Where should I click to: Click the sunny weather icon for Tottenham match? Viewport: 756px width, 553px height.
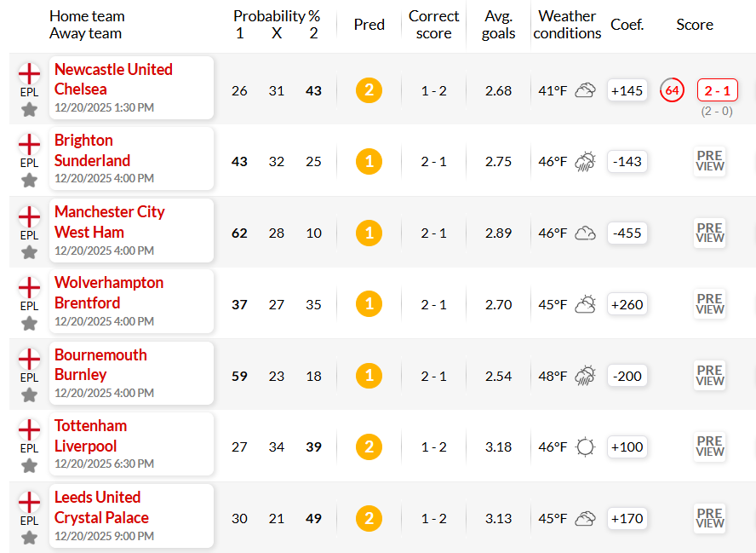(x=586, y=446)
